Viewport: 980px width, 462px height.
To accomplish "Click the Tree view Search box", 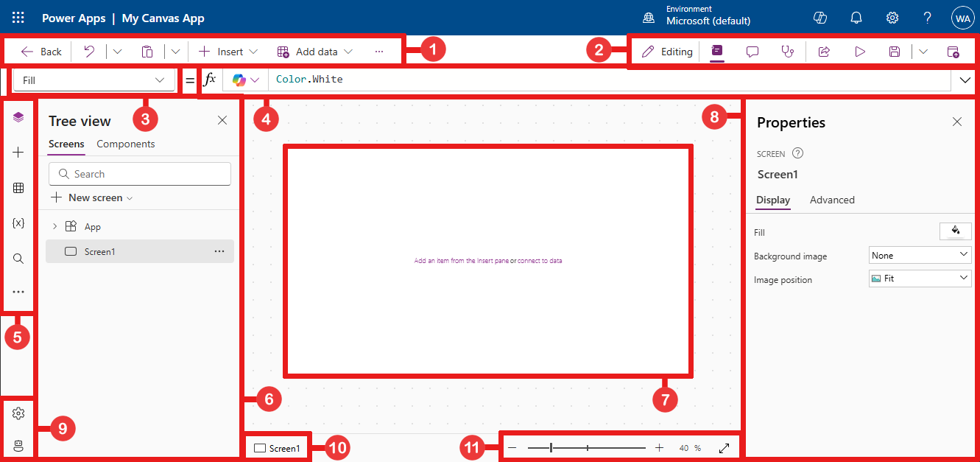I will click(x=140, y=174).
